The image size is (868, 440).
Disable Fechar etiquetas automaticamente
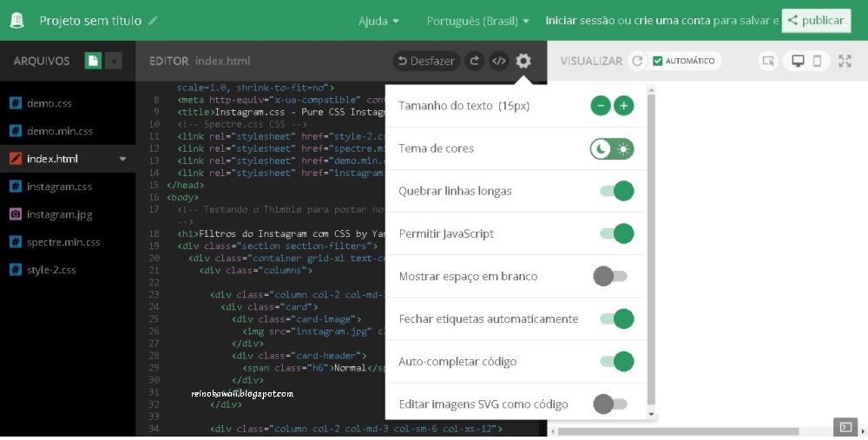(616, 319)
